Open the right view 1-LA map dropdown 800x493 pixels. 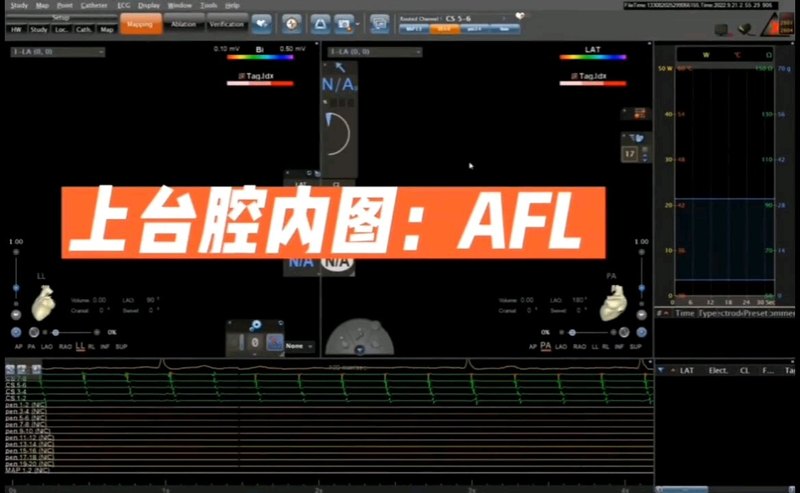click(x=375, y=52)
